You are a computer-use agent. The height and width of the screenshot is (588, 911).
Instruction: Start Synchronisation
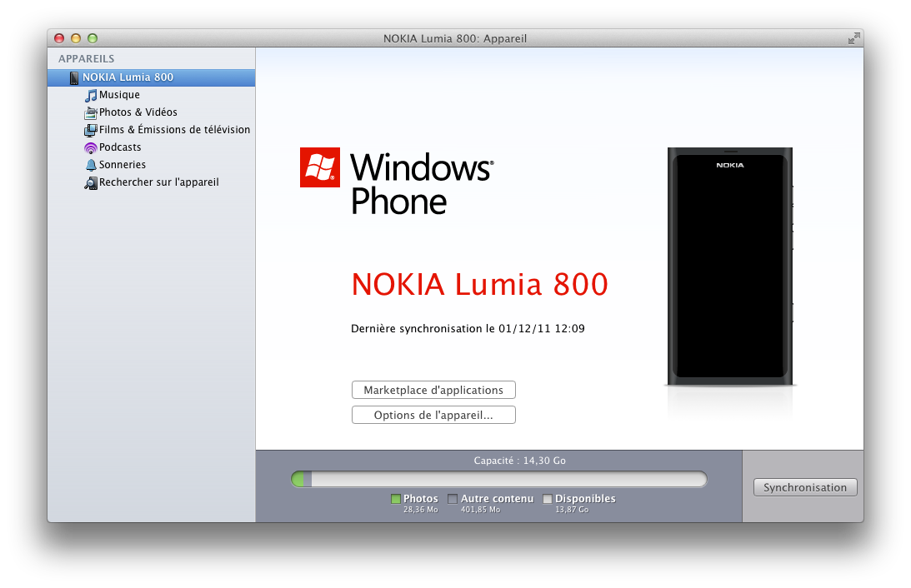pyautogui.click(x=804, y=487)
